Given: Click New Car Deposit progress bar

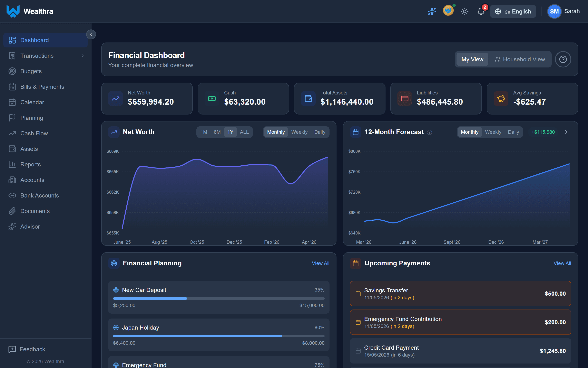Looking at the screenshot, I should coord(219,298).
